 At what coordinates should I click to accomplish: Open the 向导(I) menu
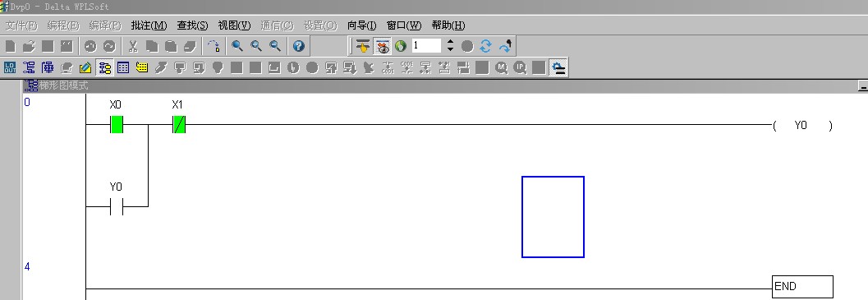click(362, 25)
